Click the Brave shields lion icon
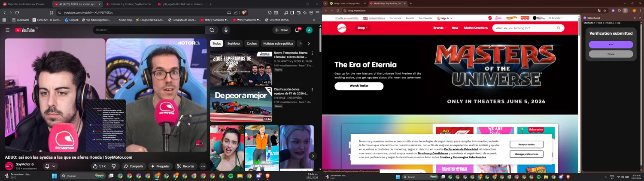This screenshot has height=181, width=644. [x=244, y=13]
